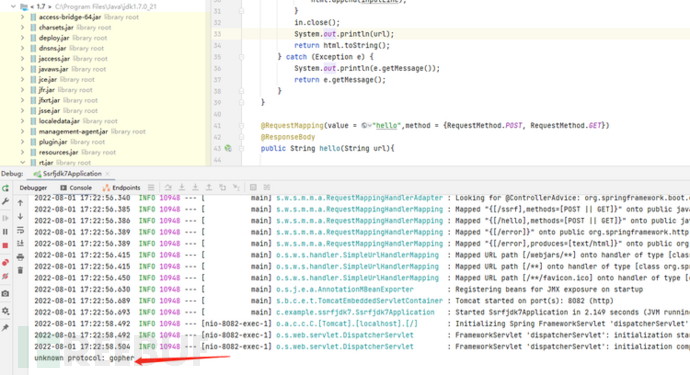Screen dimensions: 690x375
Task: Expand deploy.jar tree node
Action: coord(22,38)
